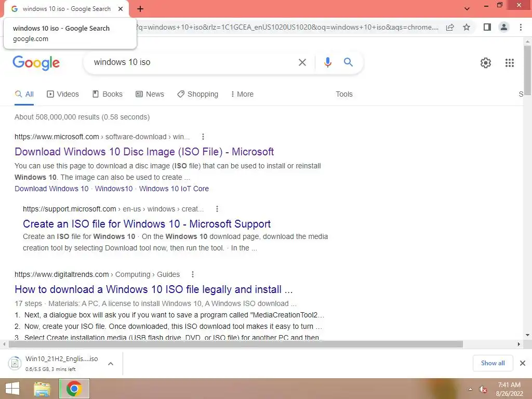This screenshot has width=532, height=399.
Task: Click the muted speaker volume icon
Action: (x=483, y=389)
